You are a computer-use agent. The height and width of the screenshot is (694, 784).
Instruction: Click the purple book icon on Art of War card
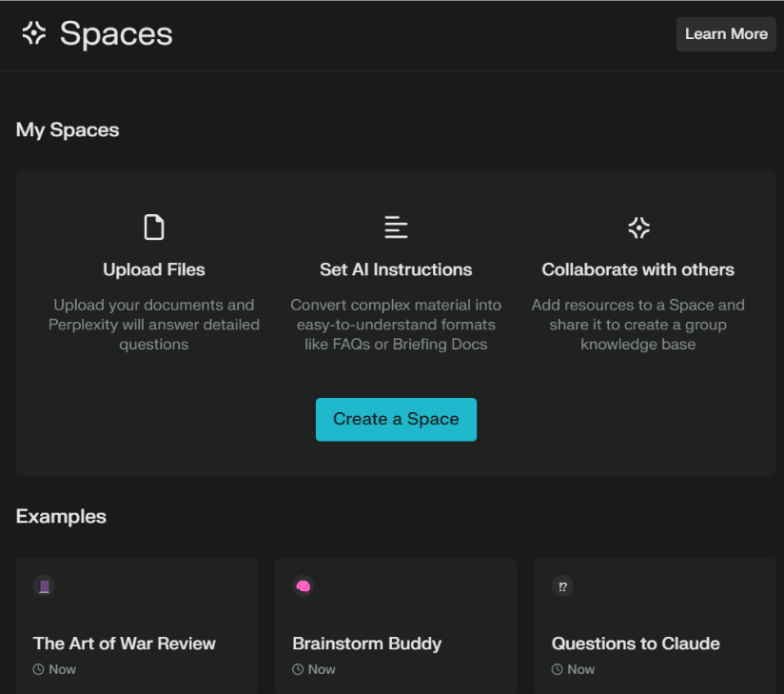coord(44,586)
